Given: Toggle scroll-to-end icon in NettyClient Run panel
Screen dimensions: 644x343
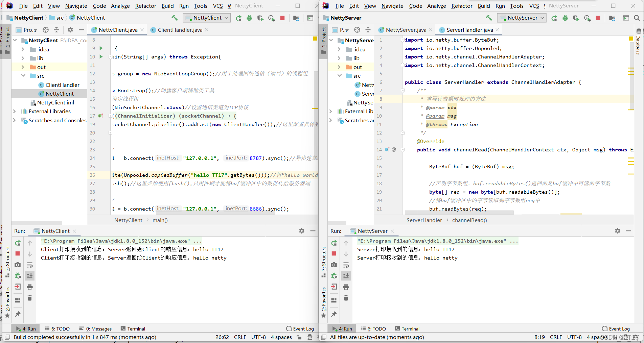Looking at the screenshot, I should coord(30,276).
